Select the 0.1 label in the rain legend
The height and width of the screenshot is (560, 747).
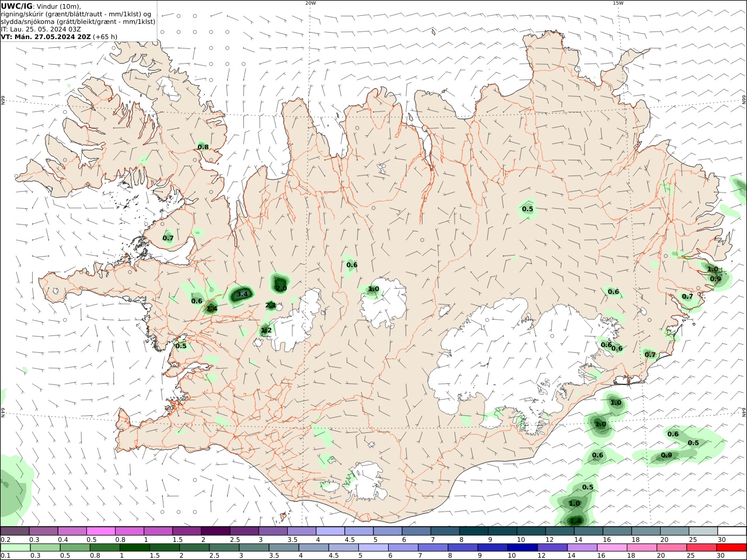click(x=5, y=556)
